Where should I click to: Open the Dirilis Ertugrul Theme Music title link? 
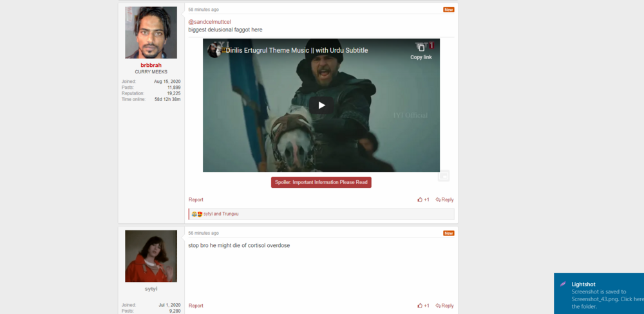point(297,50)
